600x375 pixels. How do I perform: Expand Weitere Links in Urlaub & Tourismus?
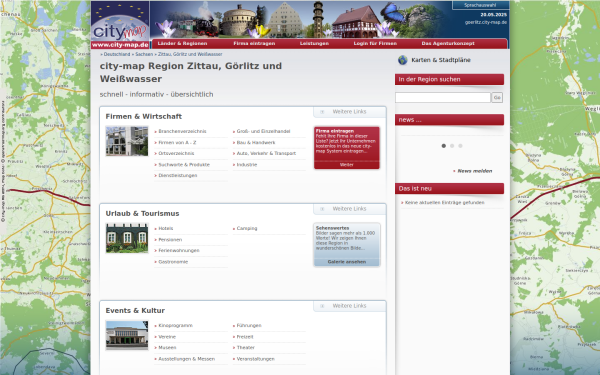[349, 209]
